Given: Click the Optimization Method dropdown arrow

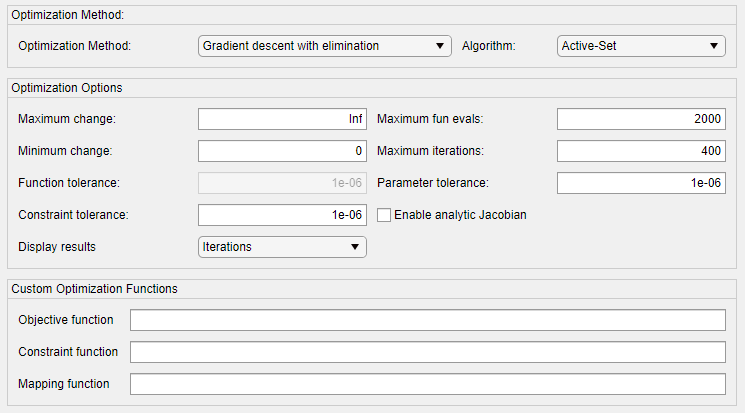Looking at the screenshot, I should point(440,46).
